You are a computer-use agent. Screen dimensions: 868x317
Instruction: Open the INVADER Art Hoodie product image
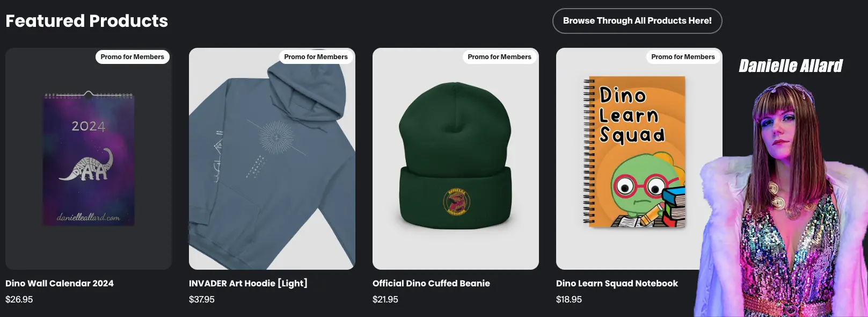pos(272,158)
